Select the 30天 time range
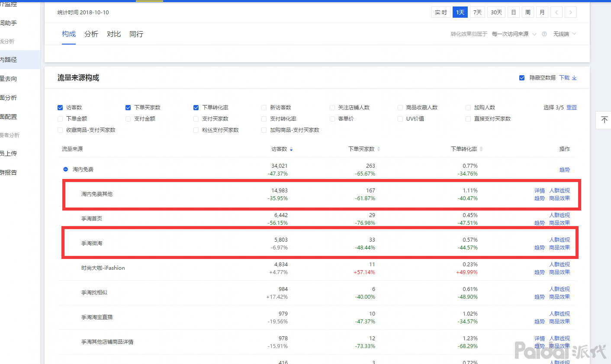Image resolution: width=611 pixels, height=364 pixels. 496,12
